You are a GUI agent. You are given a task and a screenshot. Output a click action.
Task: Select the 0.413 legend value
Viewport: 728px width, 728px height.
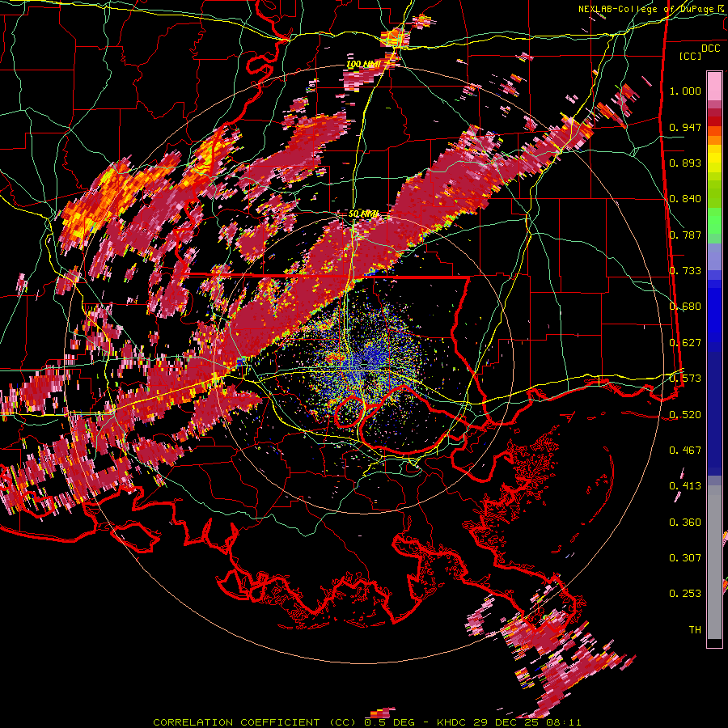(685, 486)
